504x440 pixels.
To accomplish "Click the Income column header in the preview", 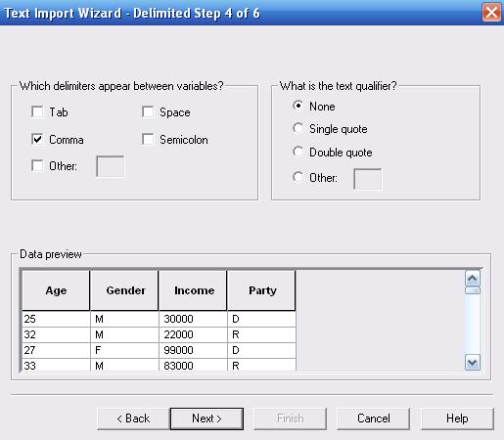I will click(193, 290).
